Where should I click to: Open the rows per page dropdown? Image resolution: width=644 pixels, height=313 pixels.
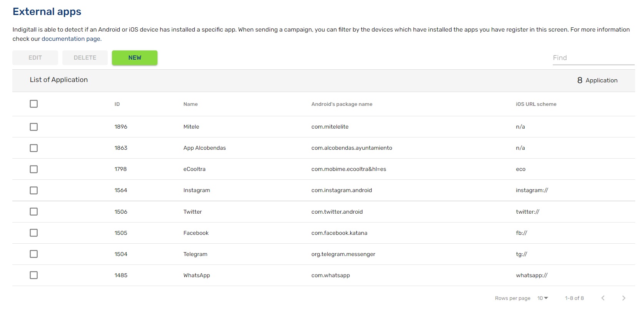[x=543, y=298]
